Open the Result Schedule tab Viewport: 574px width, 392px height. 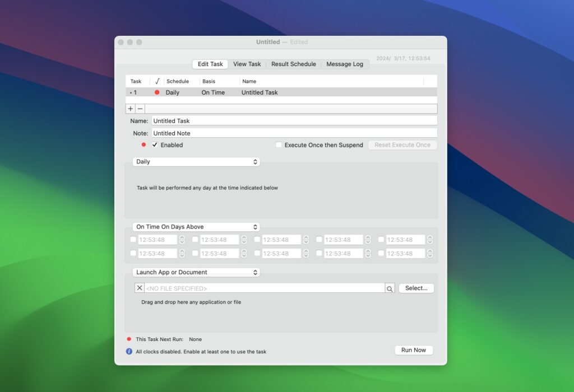[293, 64]
